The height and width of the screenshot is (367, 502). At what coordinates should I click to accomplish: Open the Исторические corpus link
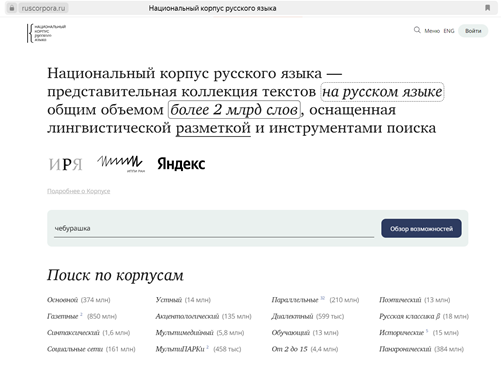(401, 332)
